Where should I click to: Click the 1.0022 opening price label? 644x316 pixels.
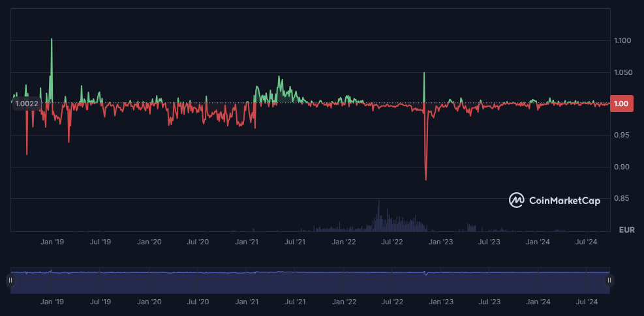(27, 104)
